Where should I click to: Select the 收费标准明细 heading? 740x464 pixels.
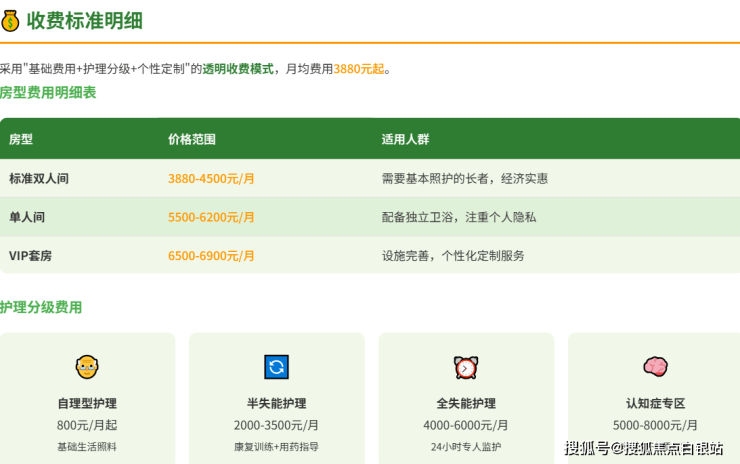point(83,19)
